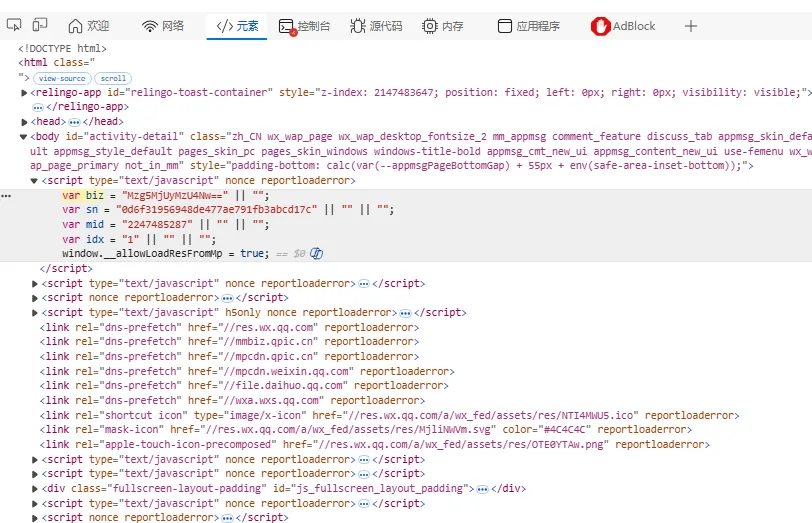Click the ellipsis in h5only script

click(405, 313)
